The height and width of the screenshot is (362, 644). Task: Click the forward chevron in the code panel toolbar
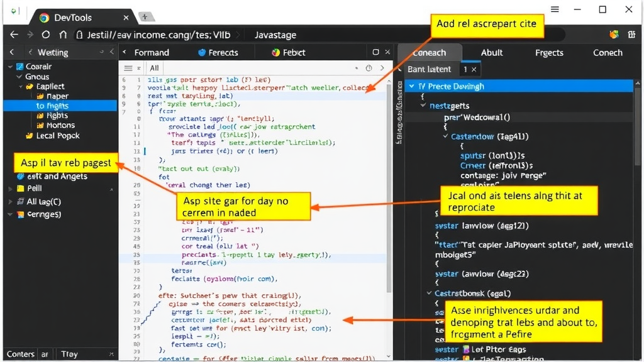coord(381,67)
